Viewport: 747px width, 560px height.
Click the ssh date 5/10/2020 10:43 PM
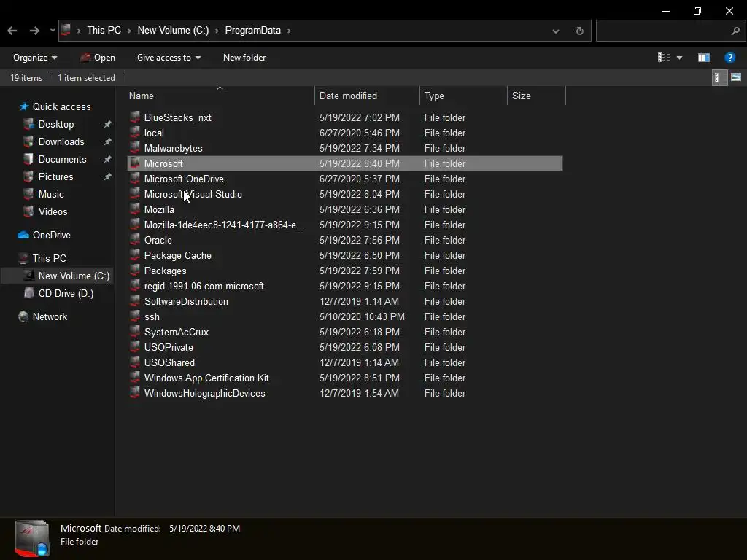click(x=362, y=316)
